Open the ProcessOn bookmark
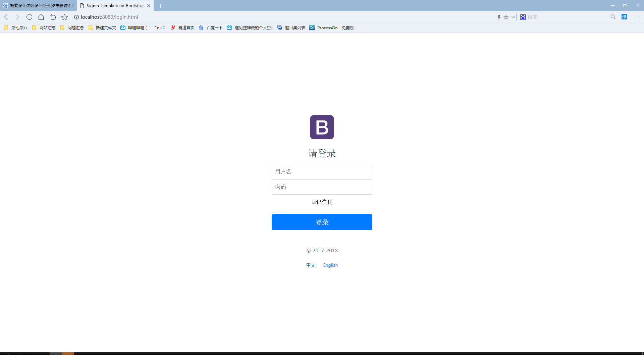 [x=332, y=28]
